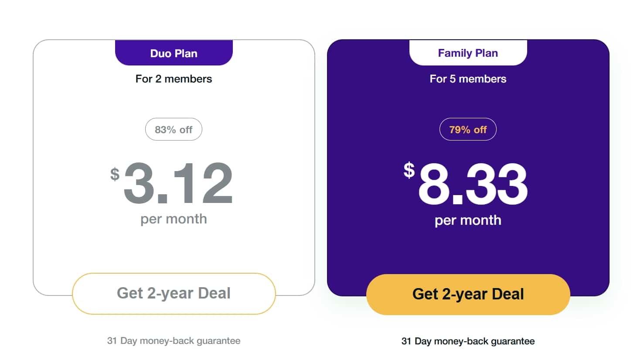Click the $3.12 Duo price
The height and width of the screenshot is (364, 644).
coord(171,183)
